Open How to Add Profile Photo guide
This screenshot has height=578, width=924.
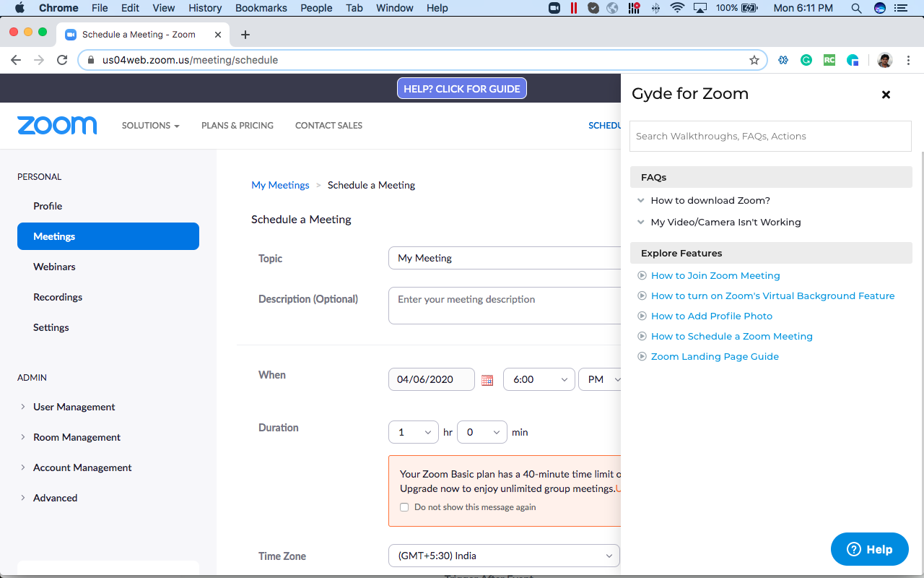click(712, 316)
